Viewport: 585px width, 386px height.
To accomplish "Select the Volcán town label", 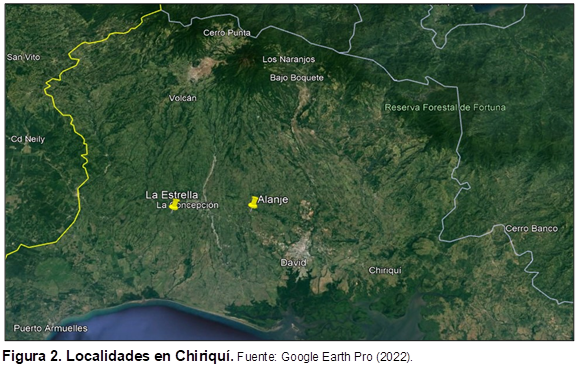I will (x=182, y=98).
